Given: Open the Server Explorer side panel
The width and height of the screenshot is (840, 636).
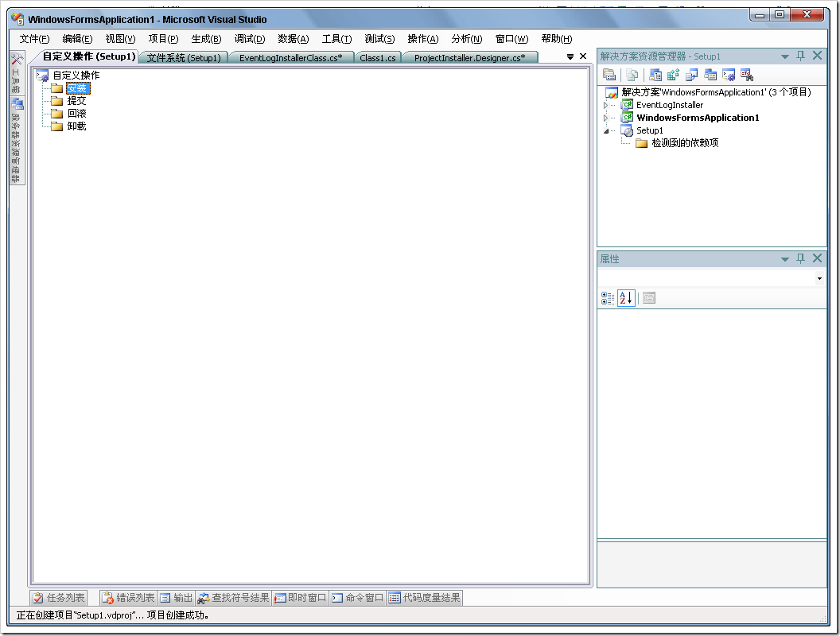Looking at the screenshot, I should tap(17, 140).
